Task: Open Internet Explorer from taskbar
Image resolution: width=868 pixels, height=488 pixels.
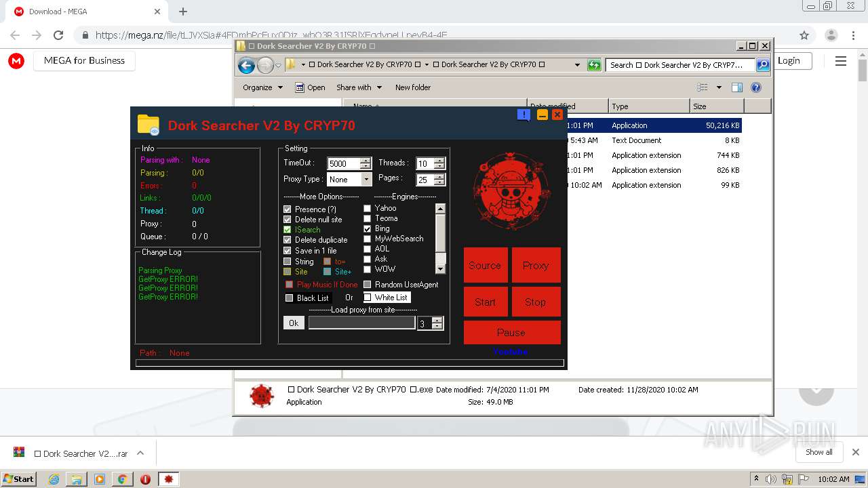Action: click(x=54, y=479)
